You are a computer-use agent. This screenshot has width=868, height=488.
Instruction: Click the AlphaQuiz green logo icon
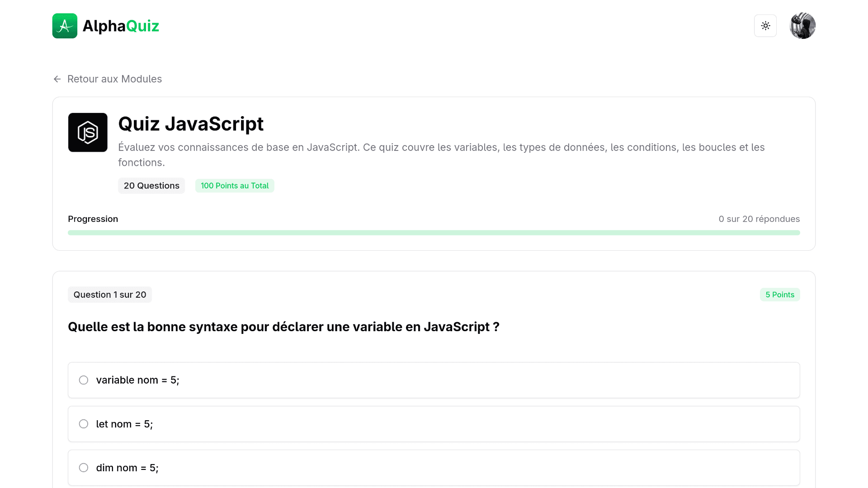pos(65,26)
